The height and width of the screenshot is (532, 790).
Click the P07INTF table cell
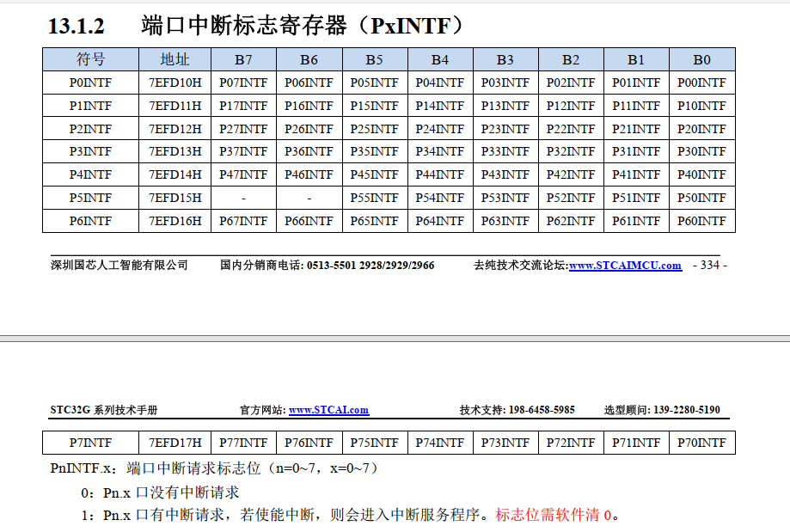pyautogui.click(x=243, y=83)
